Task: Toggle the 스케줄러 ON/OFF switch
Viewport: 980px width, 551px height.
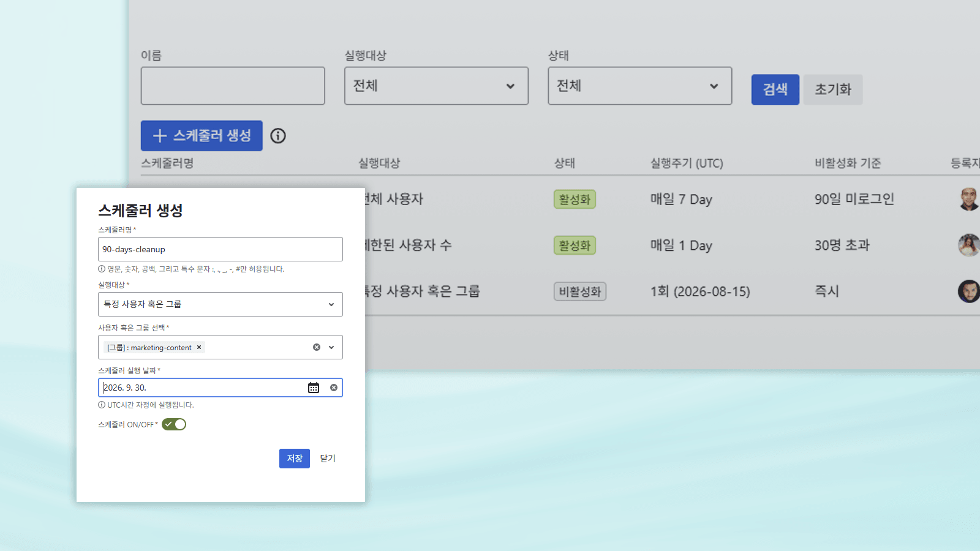Action: pos(174,424)
